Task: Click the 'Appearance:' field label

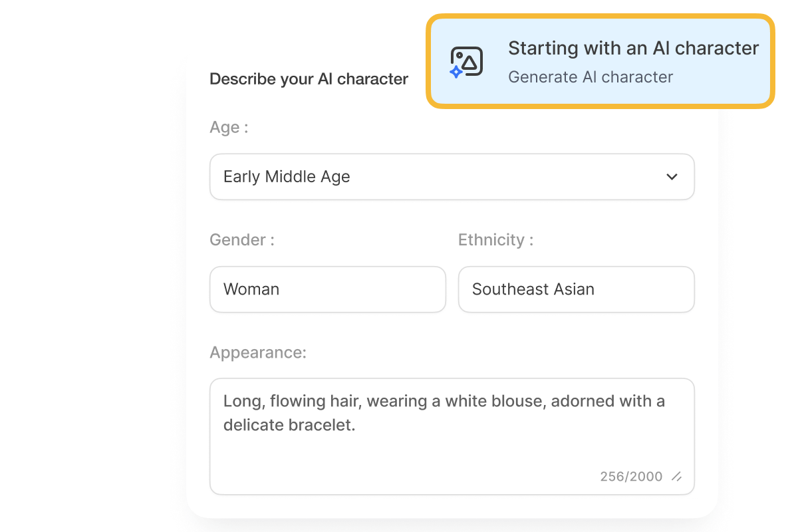Action: (258, 353)
